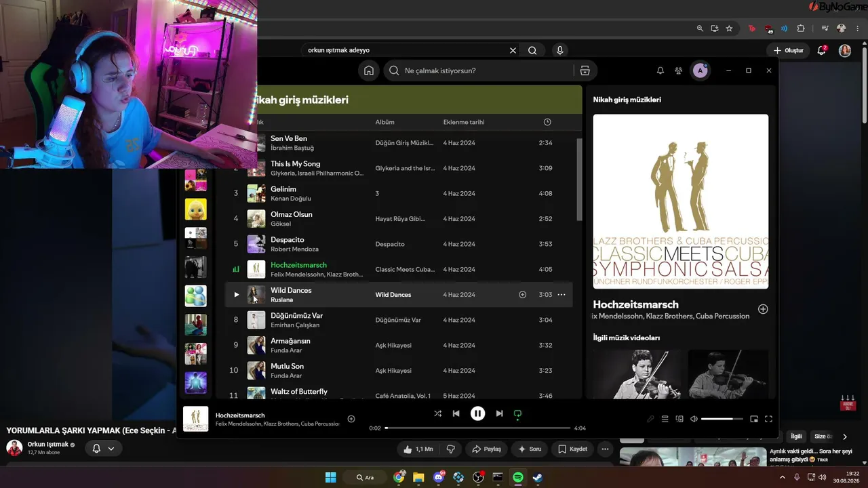The image size is (868, 488).
Task: Skip to next track in Spotify
Action: pyautogui.click(x=499, y=413)
